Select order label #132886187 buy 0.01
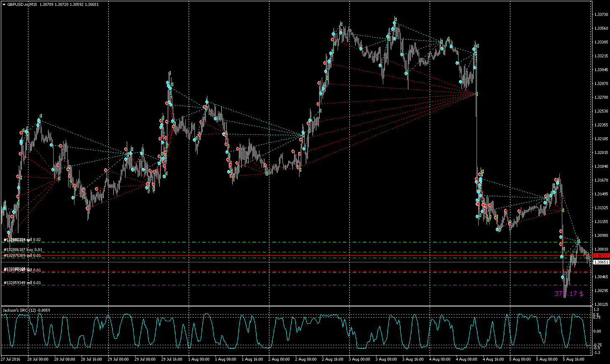The width and height of the screenshot is (610, 364). [x=23, y=250]
